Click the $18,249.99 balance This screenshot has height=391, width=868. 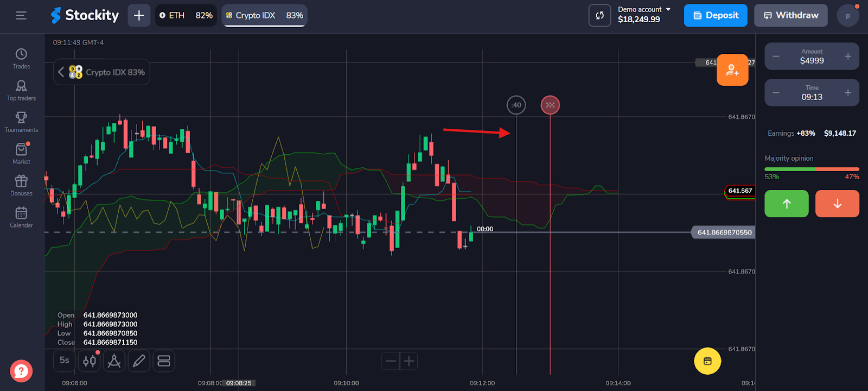tap(639, 20)
